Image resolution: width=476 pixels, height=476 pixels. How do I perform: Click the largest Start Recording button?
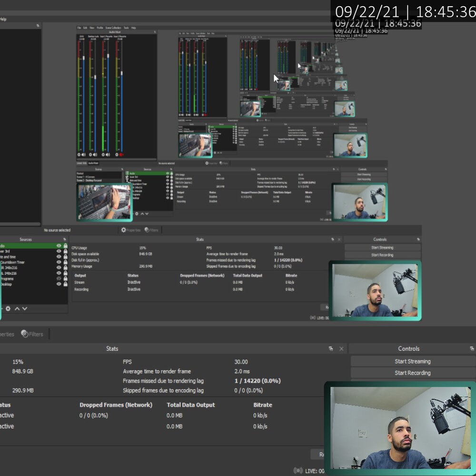tap(412, 373)
